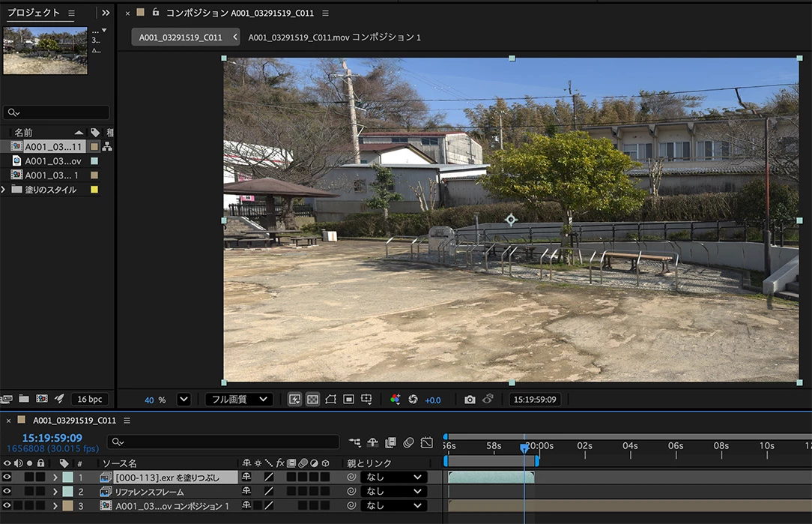The width and height of the screenshot is (812, 524).
Task: Toggle shy switch on リファレンスフレーム layer
Action: (x=246, y=491)
